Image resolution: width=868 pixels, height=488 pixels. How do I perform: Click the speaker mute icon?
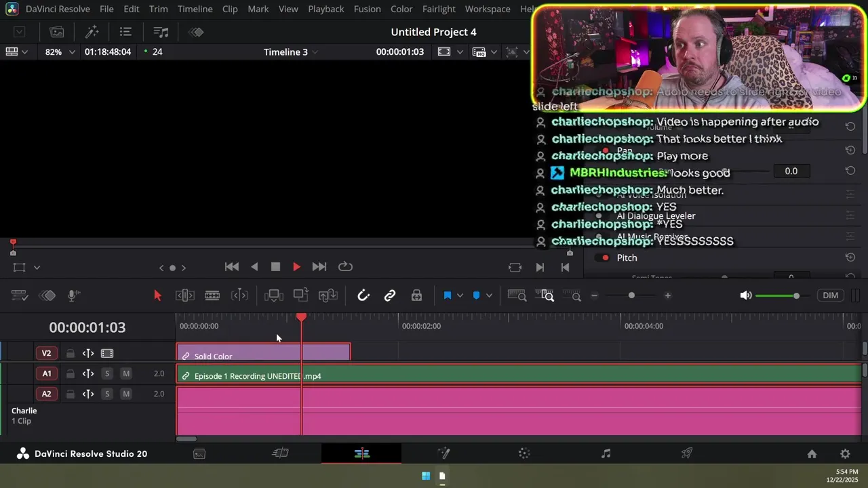click(x=746, y=296)
